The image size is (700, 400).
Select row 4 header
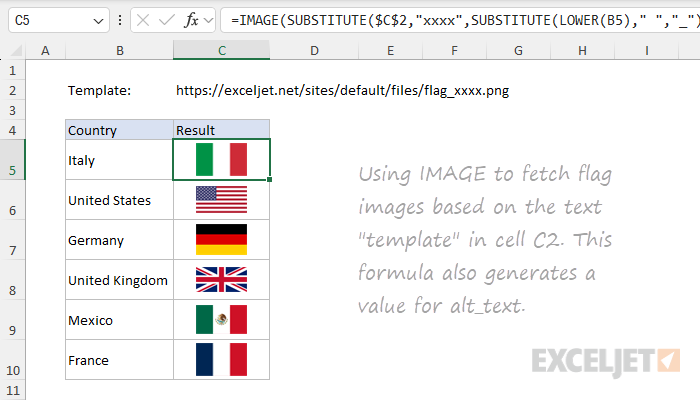click(x=12, y=130)
